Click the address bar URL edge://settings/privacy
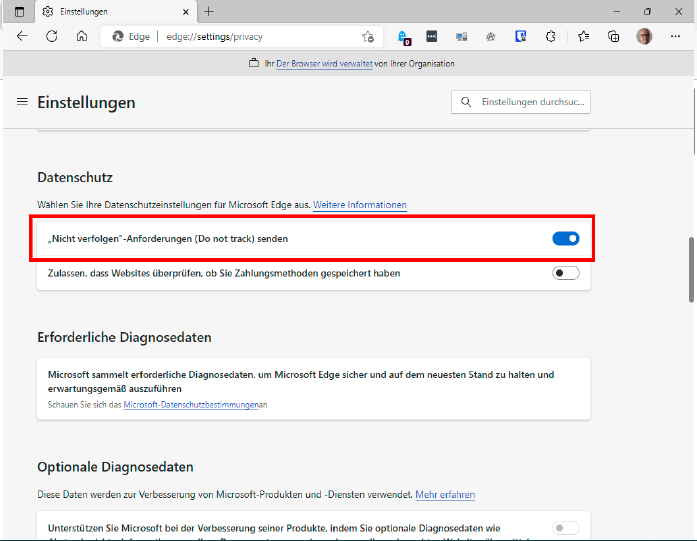 click(x=214, y=37)
